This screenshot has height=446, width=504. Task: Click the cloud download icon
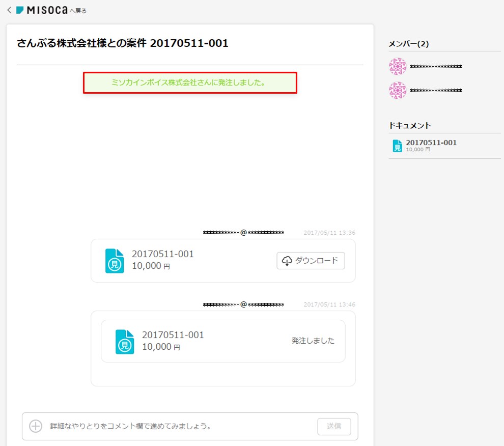(x=287, y=261)
